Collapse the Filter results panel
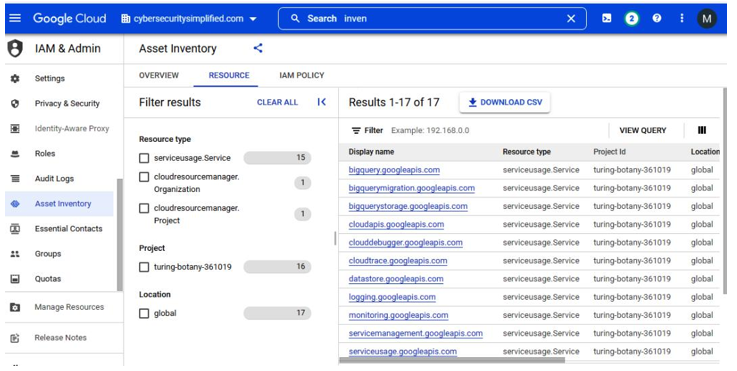737x371 pixels. pos(321,102)
